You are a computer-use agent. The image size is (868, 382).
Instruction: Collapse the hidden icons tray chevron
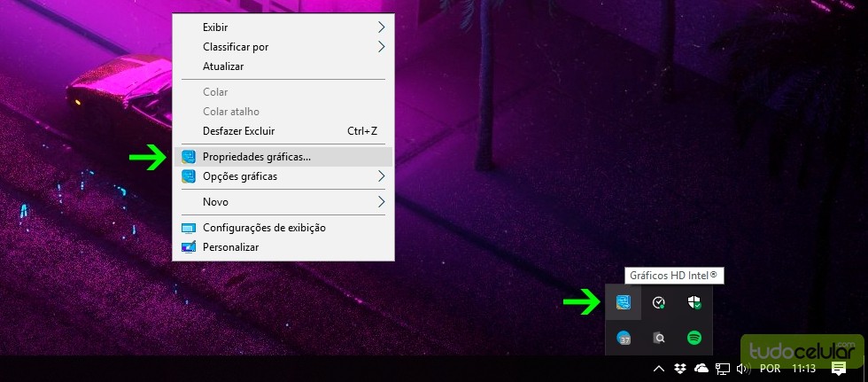pos(659,369)
